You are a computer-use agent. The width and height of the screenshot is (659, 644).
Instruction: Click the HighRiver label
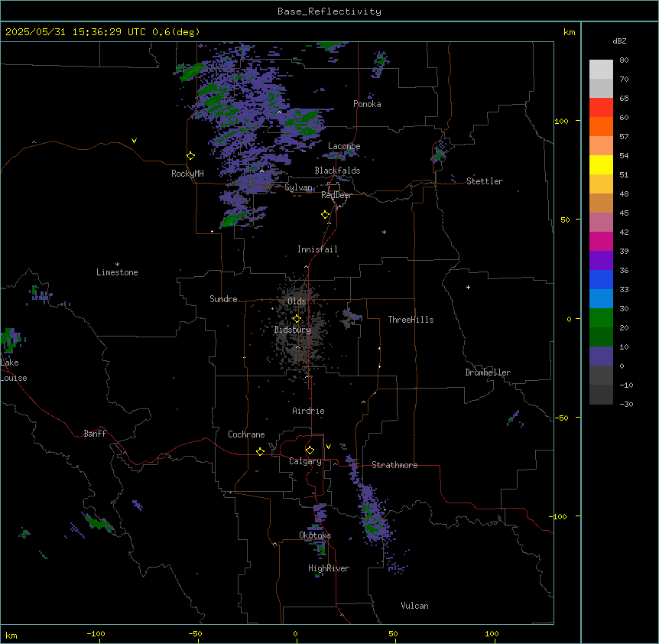tap(329, 568)
